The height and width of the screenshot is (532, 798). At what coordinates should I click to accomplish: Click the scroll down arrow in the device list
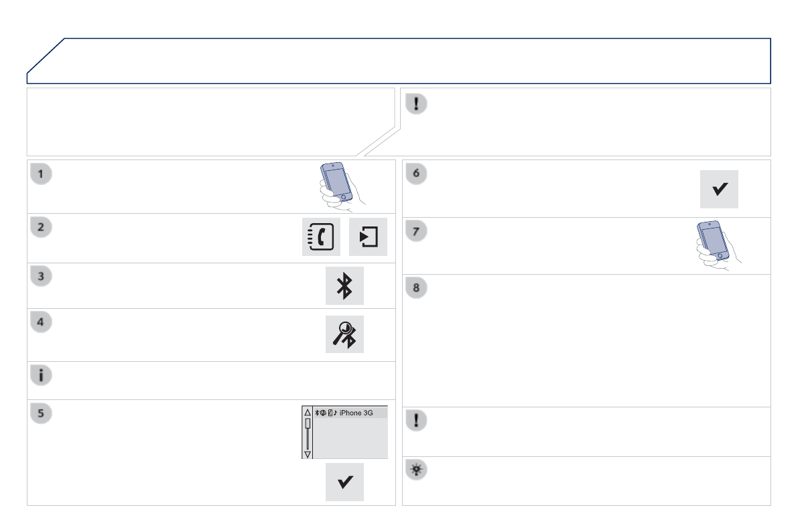click(308, 454)
